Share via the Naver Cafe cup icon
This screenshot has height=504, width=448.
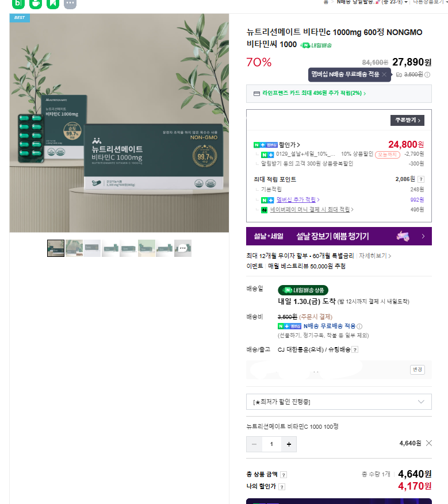[36, 3]
